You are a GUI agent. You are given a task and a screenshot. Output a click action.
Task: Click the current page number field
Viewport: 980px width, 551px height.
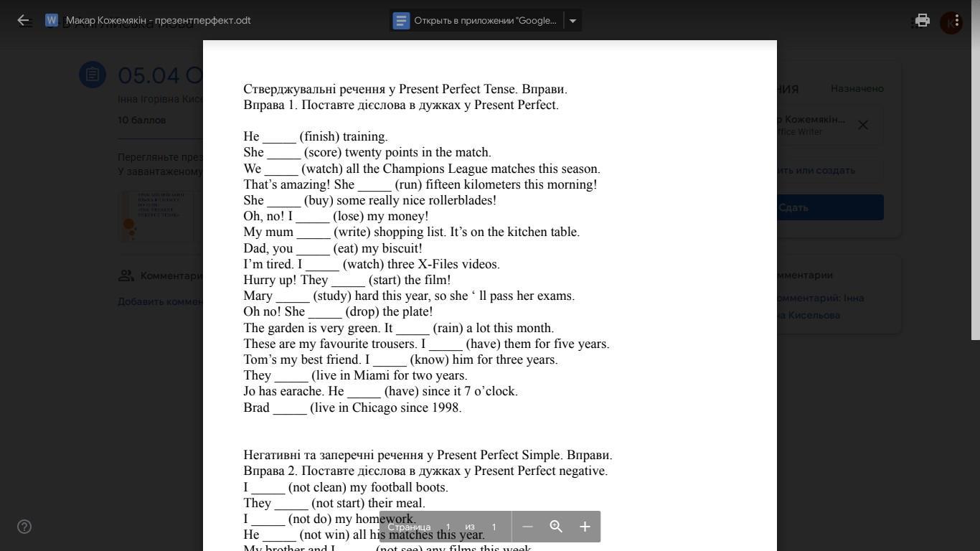click(x=448, y=527)
